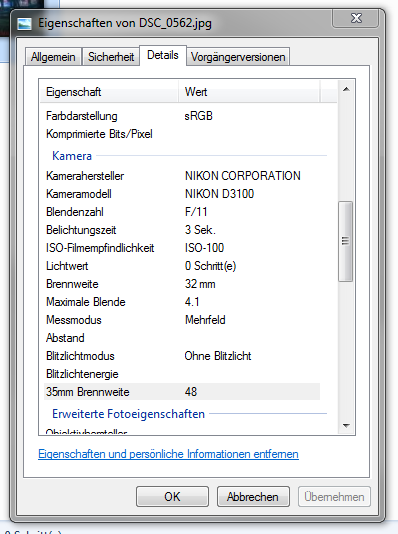Confirm with the OK button

(x=172, y=497)
